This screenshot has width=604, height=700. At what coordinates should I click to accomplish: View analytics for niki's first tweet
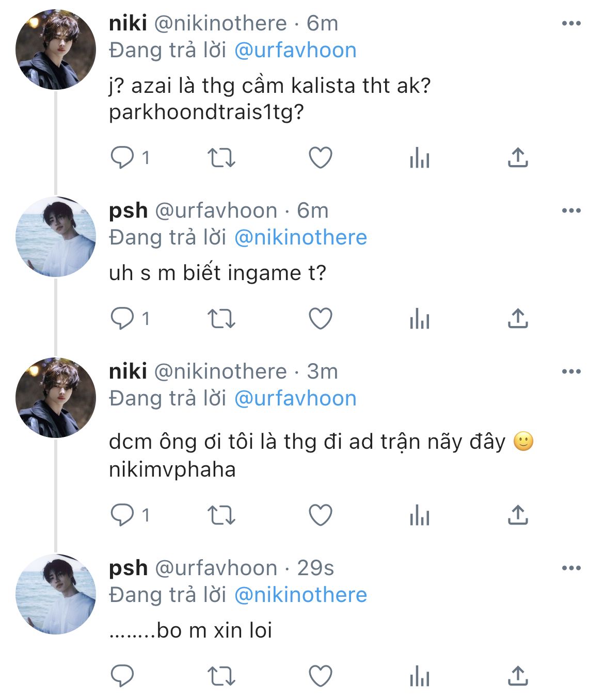[419, 158]
